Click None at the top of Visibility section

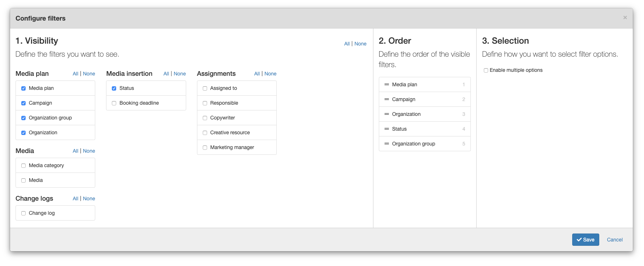[360, 44]
